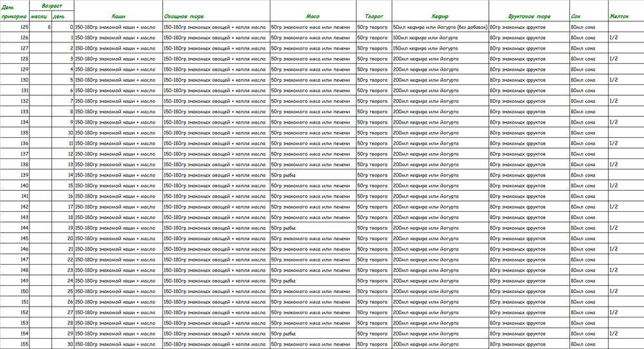This screenshot has height=349, width=644.
Task: Click the "месяц" sub-header cell
Action: click(x=40, y=15)
